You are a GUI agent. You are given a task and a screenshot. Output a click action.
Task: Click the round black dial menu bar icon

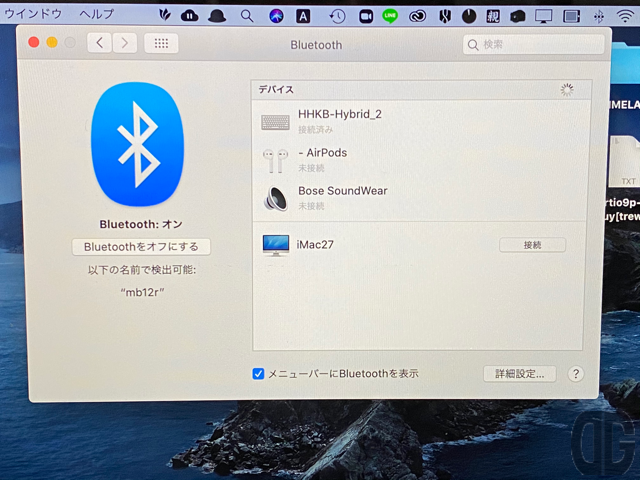[x=469, y=16]
